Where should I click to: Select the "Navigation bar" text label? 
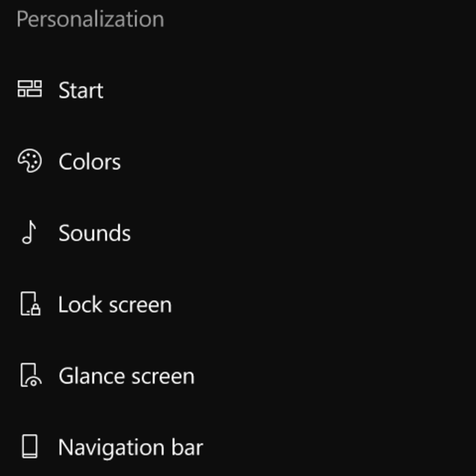pyautogui.click(x=131, y=447)
